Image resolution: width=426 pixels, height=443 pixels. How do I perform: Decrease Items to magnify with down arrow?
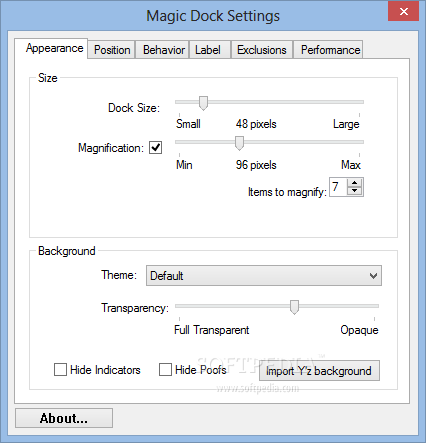pos(355,191)
